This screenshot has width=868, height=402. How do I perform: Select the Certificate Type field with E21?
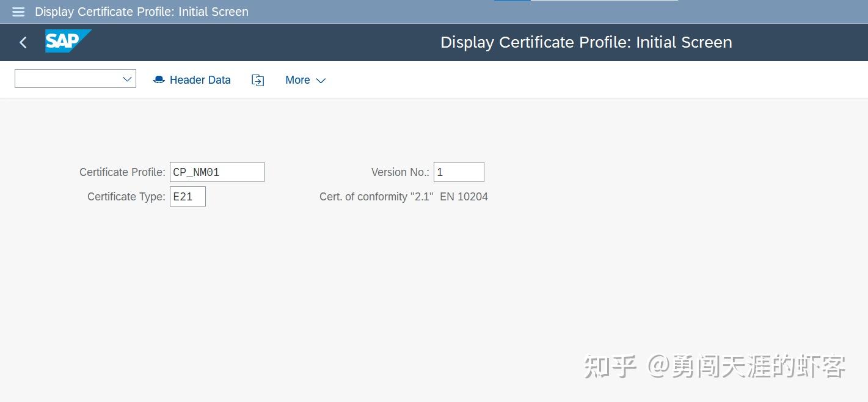(187, 196)
